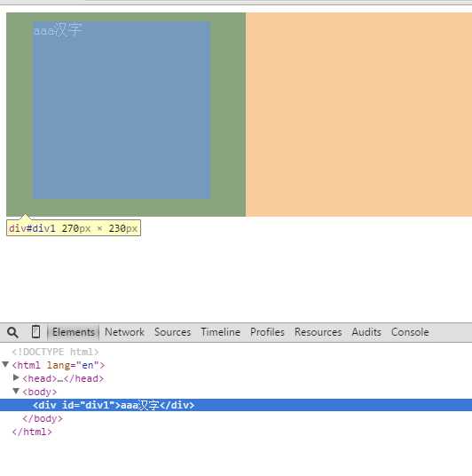Click the closing html tag line
Image resolution: width=472 pixels, height=476 pixels.
pos(32,432)
